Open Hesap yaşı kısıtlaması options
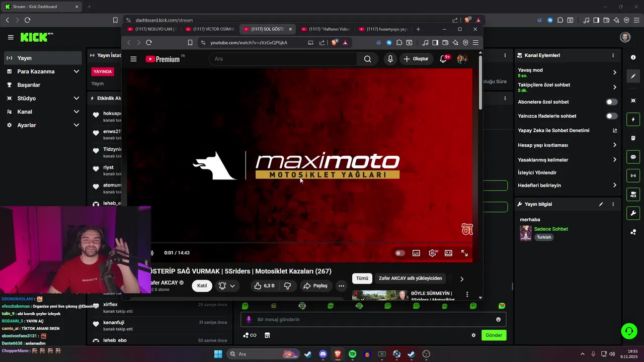Image resolution: width=644 pixels, height=362 pixels. (567, 145)
